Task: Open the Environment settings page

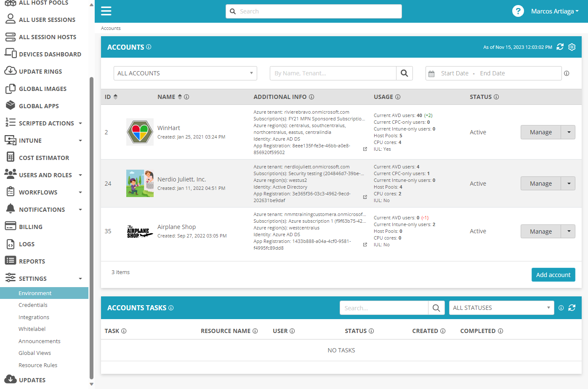Action: tap(44, 293)
